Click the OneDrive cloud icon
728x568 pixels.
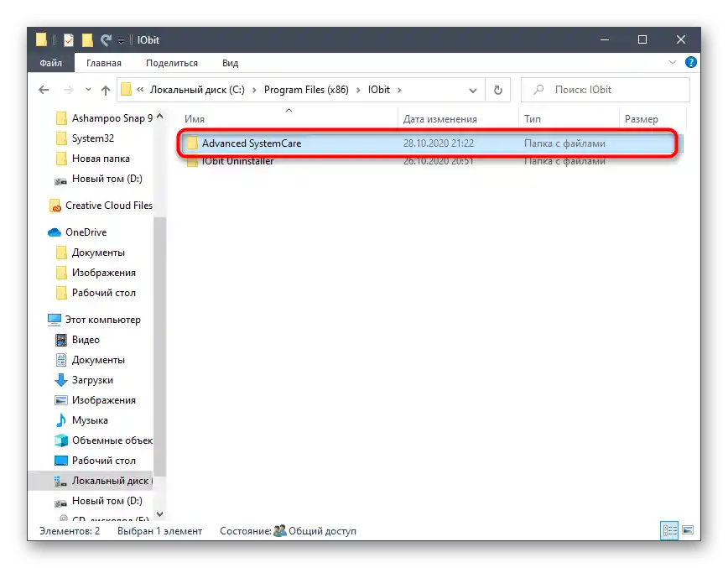tap(55, 232)
